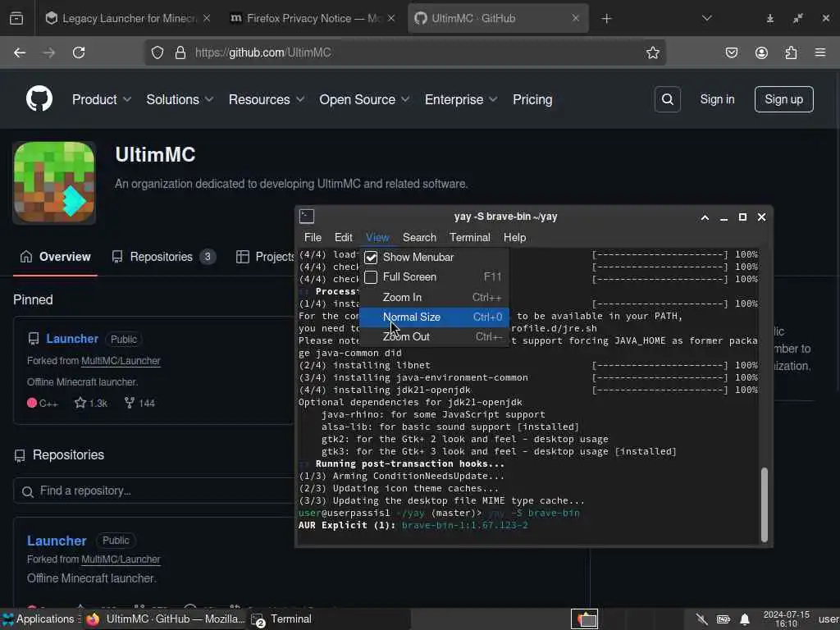Enable the Full Screen checkbox
The width and height of the screenshot is (840, 630).
coord(371,277)
